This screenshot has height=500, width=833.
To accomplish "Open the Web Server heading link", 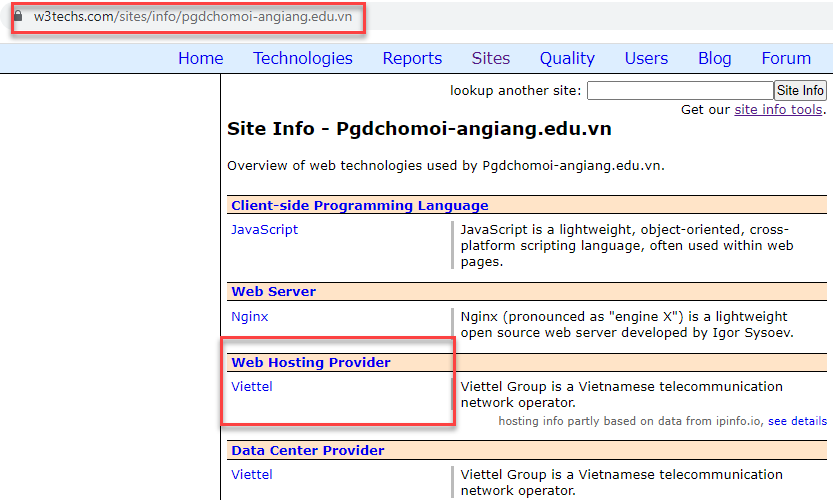I will pyautogui.click(x=274, y=291).
